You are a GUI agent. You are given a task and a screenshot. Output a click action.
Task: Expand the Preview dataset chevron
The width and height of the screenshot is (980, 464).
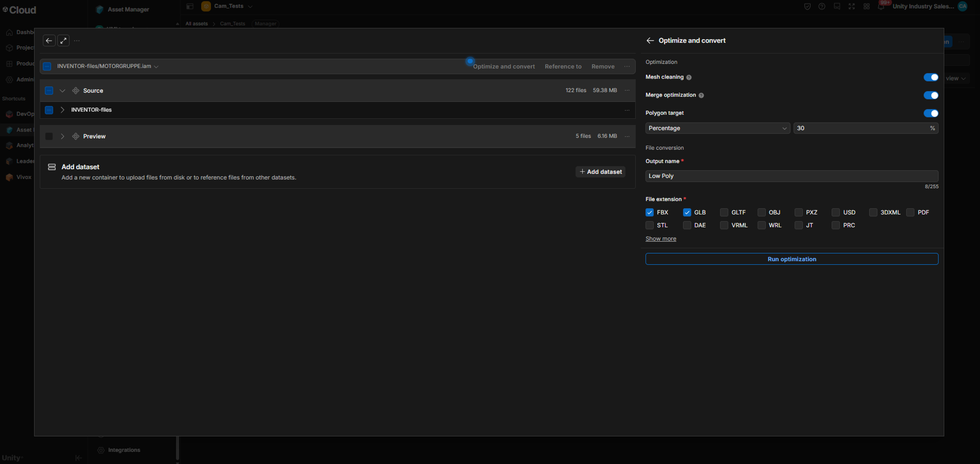point(62,136)
